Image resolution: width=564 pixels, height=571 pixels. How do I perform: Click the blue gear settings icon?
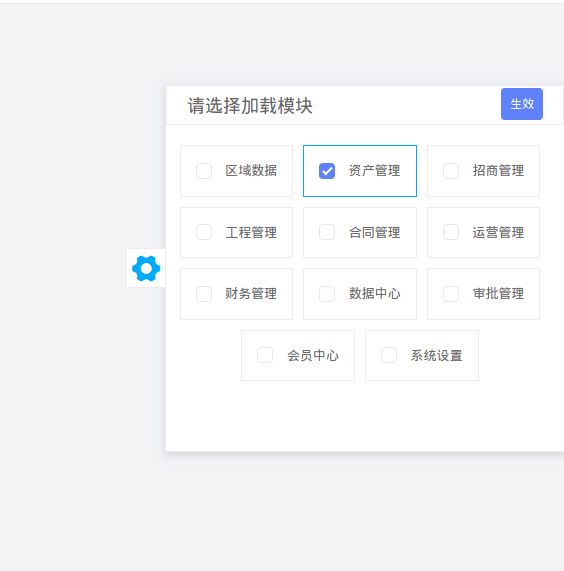click(x=146, y=268)
